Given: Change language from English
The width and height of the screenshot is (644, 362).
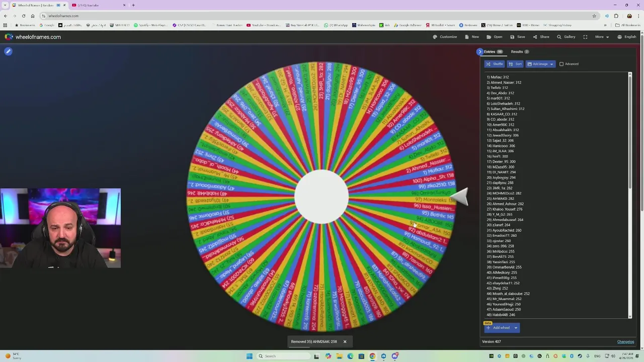Looking at the screenshot, I should click(627, 37).
